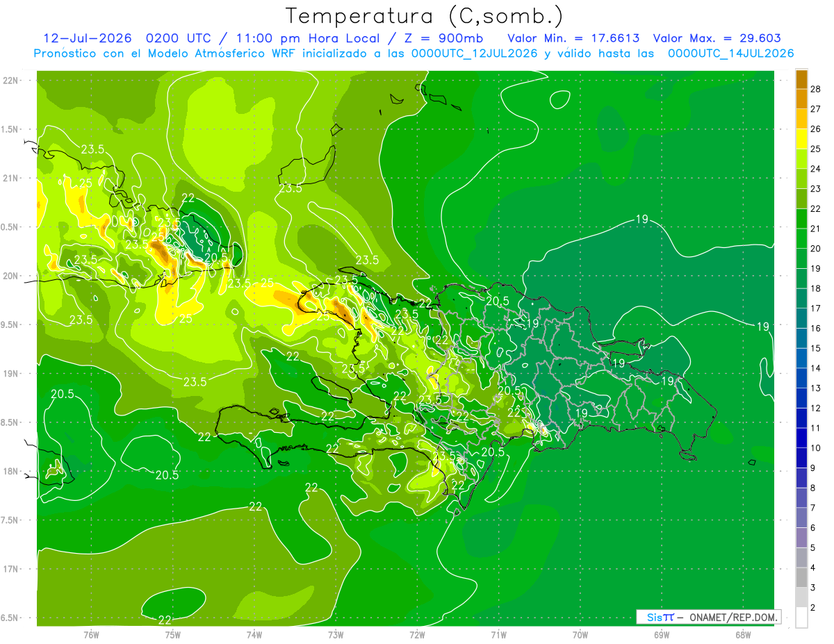Click 'Valor Min. = 17.6613' readout
Viewport: 834px width, 644px height.
(573, 38)
